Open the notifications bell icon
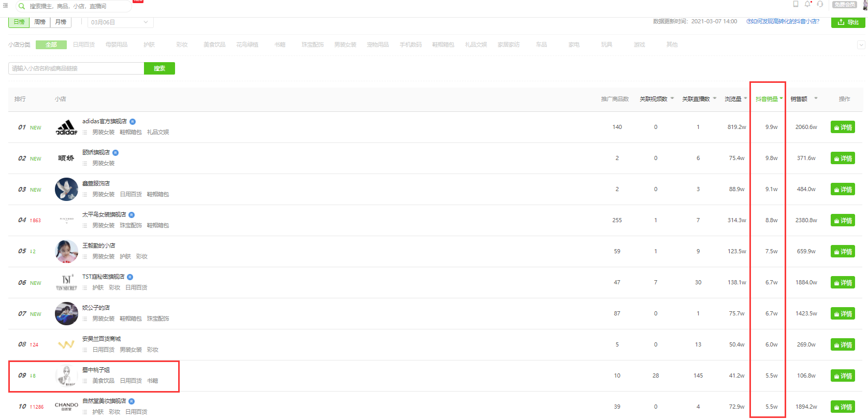Screen dimensions: 868x419 pos(807,4)
